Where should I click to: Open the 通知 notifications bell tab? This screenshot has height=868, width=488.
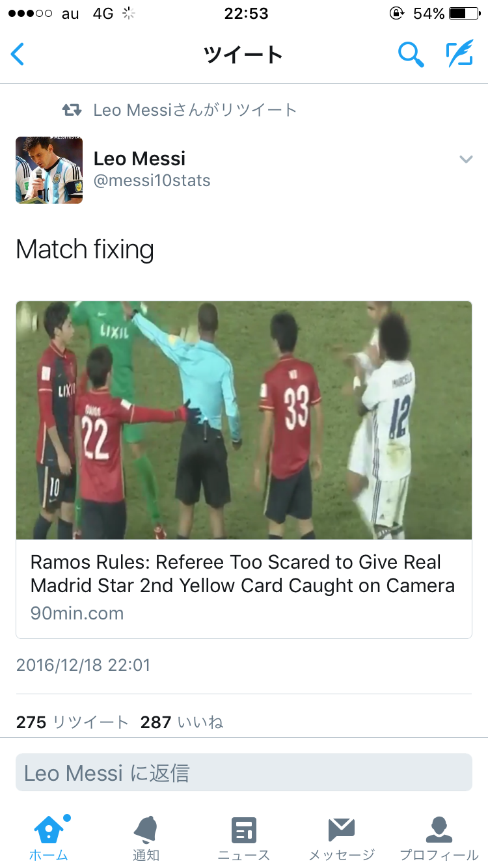146,838
